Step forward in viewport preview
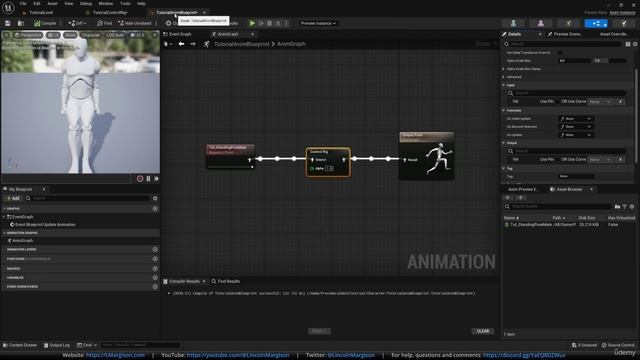The height and width of the screenshot is (360, 640). point(156,179)
